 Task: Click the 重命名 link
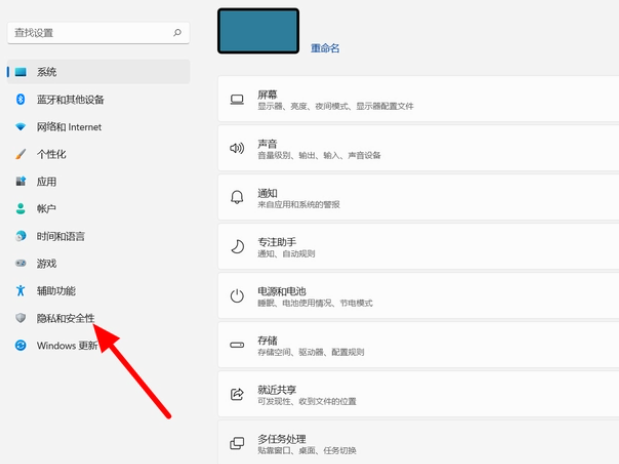(325, 48)
